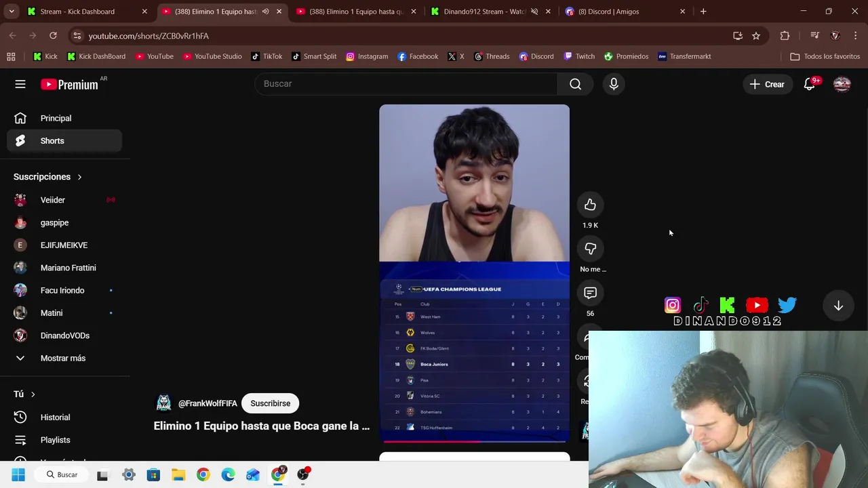Click the address bar URL
868x488 pixels.
coord(149,36)
